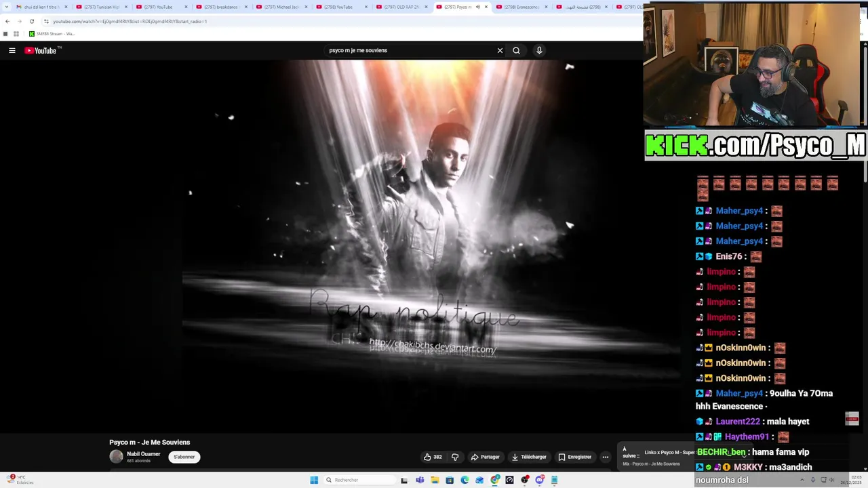This screenshot has height=488, width=868.
Task: Open the site info icon in address bar
Action: (46, 21)
